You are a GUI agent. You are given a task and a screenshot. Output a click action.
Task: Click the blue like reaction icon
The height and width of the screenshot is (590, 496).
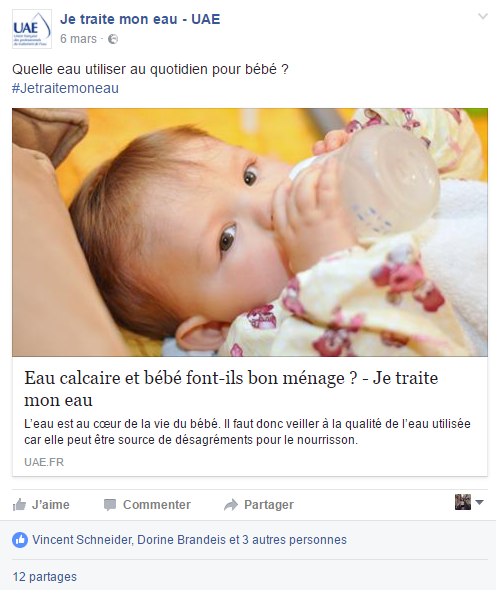tap(20, 540)
